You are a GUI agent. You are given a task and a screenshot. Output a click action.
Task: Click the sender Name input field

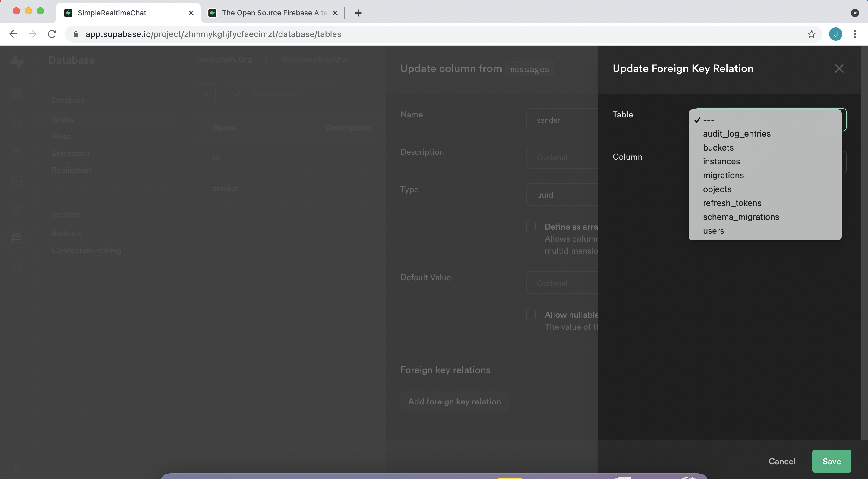(x=562, y=120)
